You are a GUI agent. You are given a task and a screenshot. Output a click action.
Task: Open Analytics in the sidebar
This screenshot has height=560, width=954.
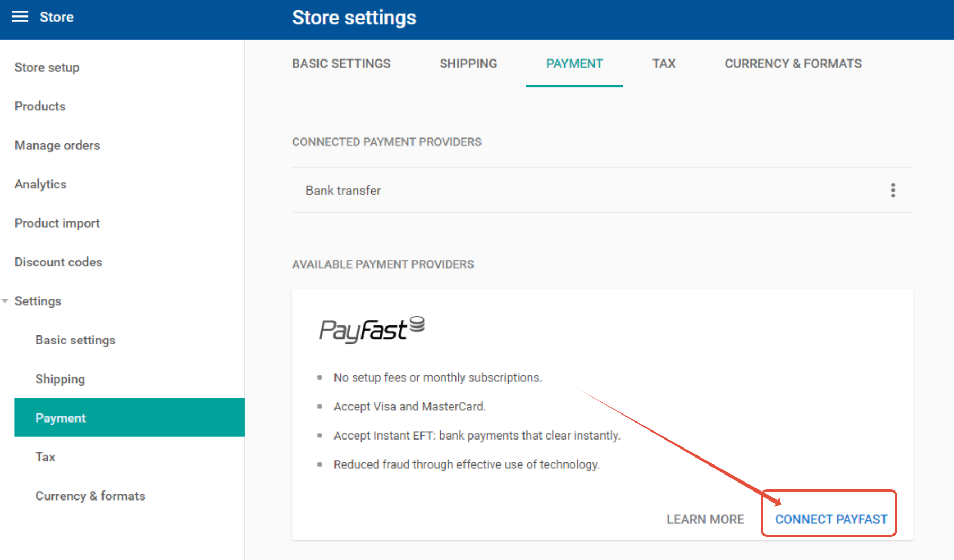41,184
